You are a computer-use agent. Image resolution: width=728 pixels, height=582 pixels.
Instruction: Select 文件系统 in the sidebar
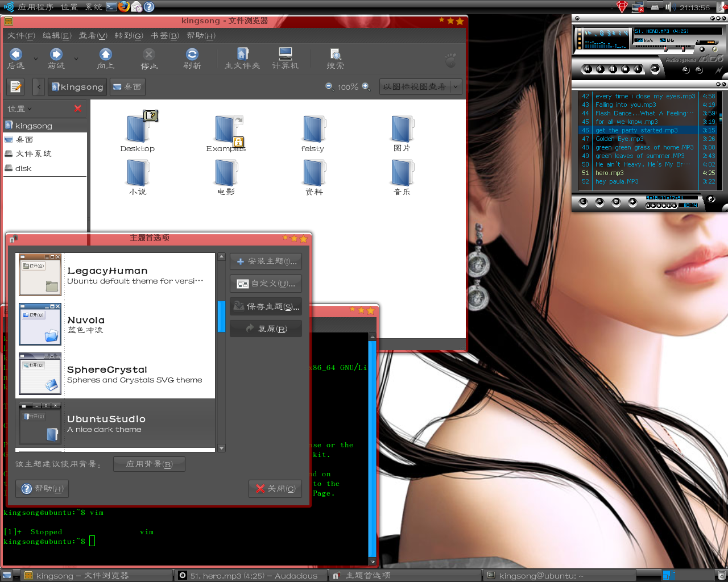45,153
